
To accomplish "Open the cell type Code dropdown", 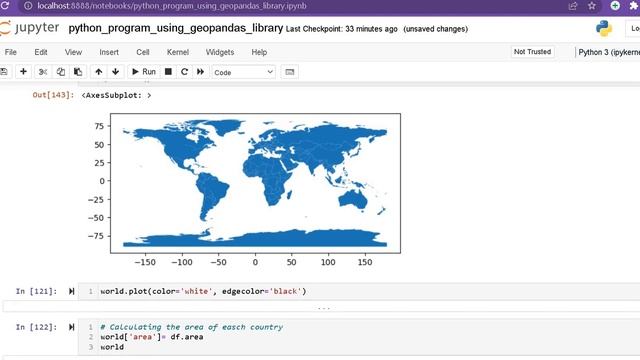I will [243, 72].
